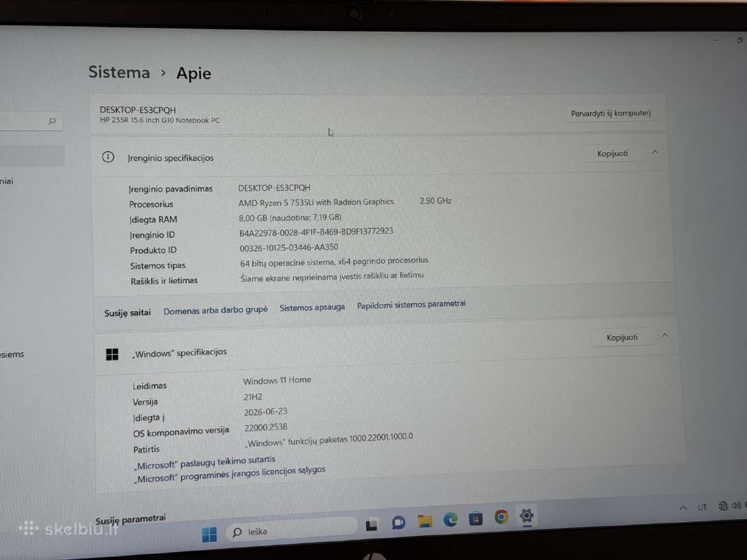Show hidden system tray icons
Image resolution: width=747 pixels, height=560 pixels.
point(683,507)
